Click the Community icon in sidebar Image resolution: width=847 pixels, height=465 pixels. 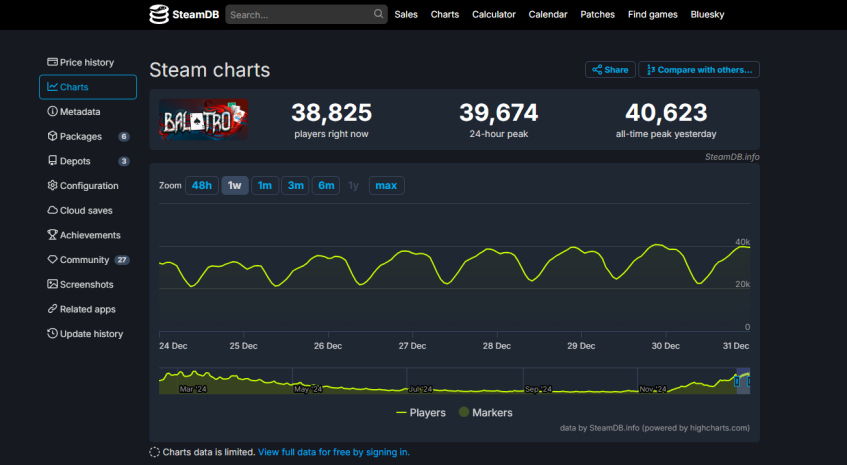tap(52, 259)
